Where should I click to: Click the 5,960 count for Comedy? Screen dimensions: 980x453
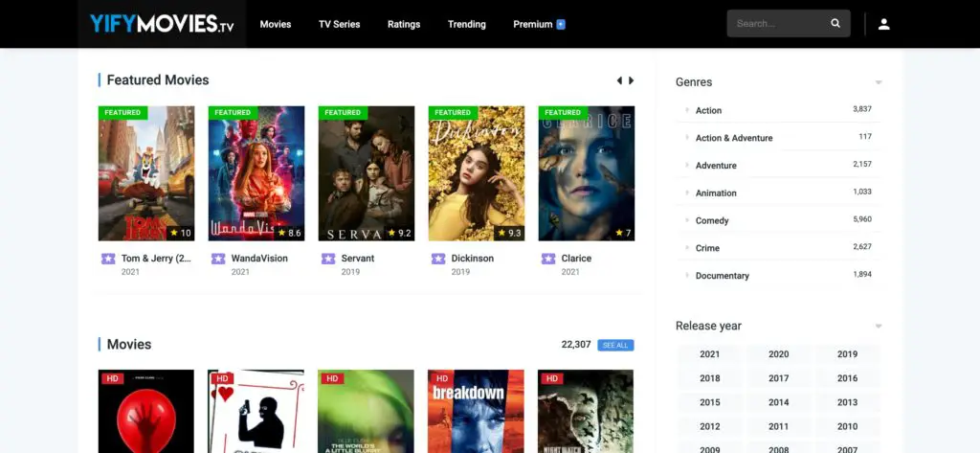(x=862, y=219)
